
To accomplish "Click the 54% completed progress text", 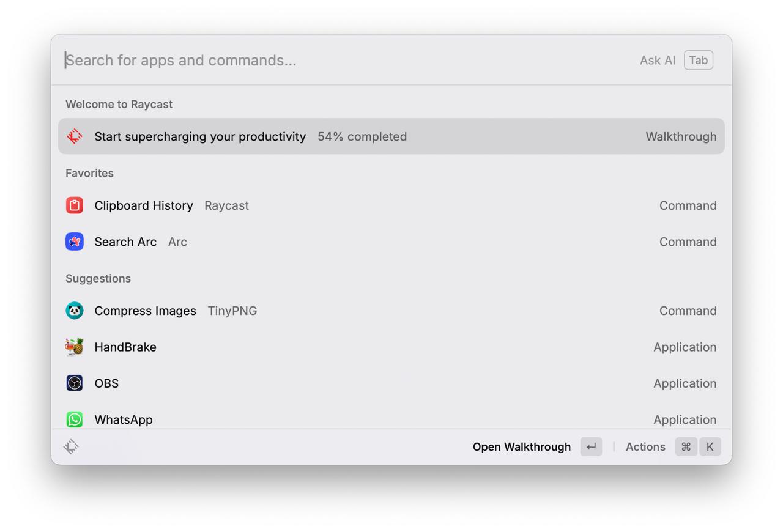I will coord(362,136).
